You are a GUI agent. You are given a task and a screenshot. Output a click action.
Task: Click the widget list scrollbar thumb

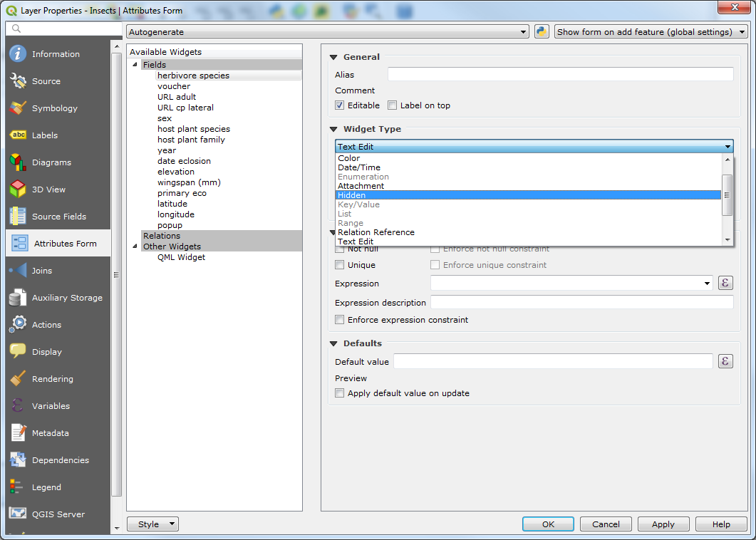pyautogui.click(x=727, y=195)
